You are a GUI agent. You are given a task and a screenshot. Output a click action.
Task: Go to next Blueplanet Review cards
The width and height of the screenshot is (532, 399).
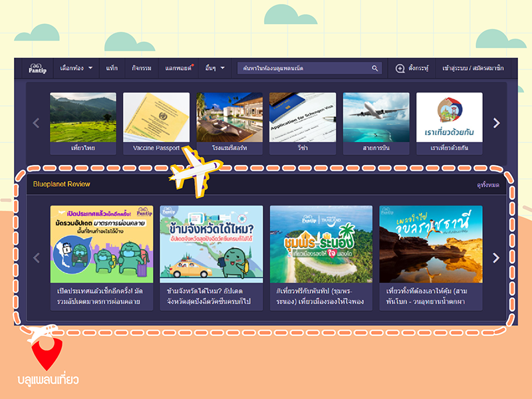pos(496,258)
